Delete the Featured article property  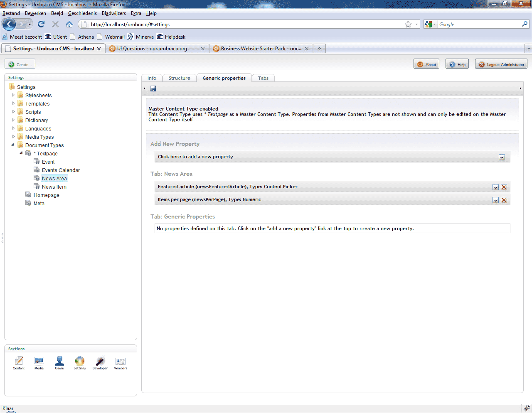(x=504, y=187)
